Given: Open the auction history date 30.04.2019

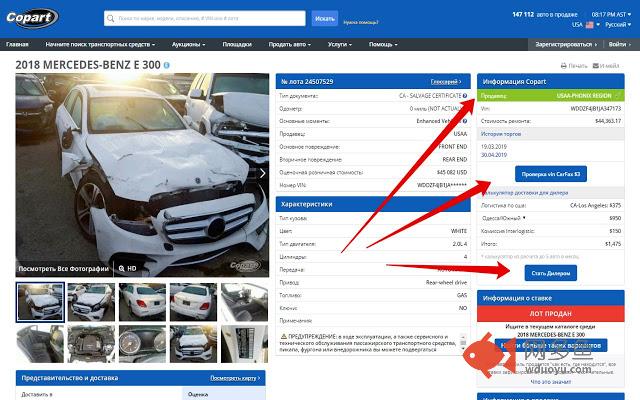Looking at the screenshot, I should (x=493, y=155).
